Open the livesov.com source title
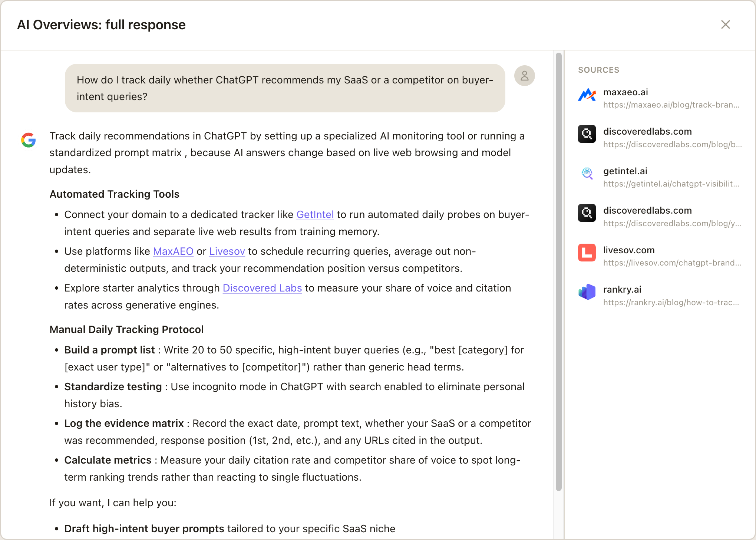The height and width of the screenshot is (540, 756). pos(629,250)
